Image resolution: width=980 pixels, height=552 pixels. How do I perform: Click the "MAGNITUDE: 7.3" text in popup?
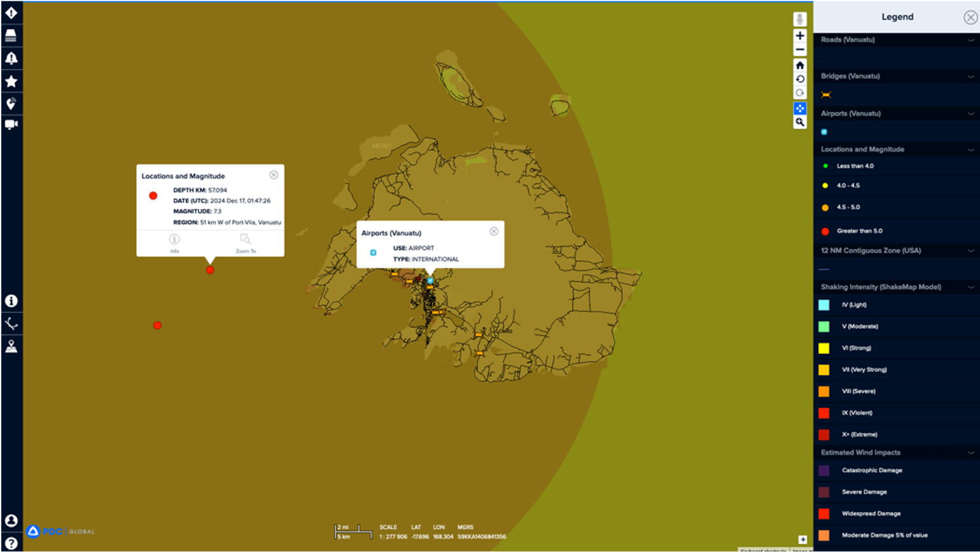pos(197,211)
